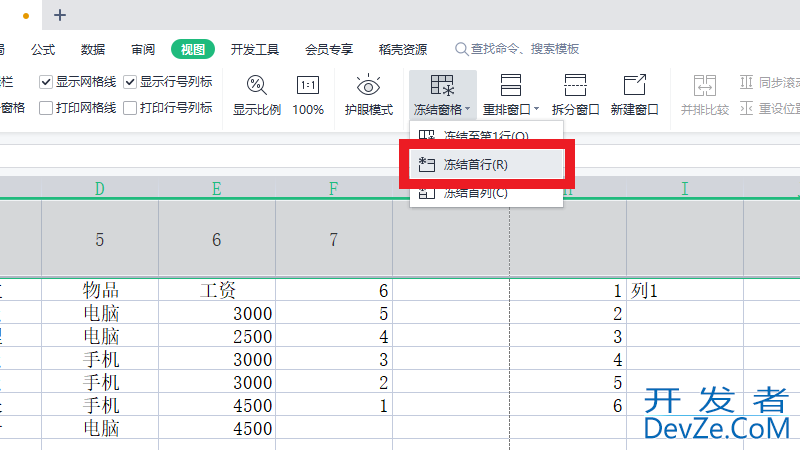The height and width of the screenshot is (450, 800).
Task: Click 拆分窗口 split window icon
Action: coord(575,85)
